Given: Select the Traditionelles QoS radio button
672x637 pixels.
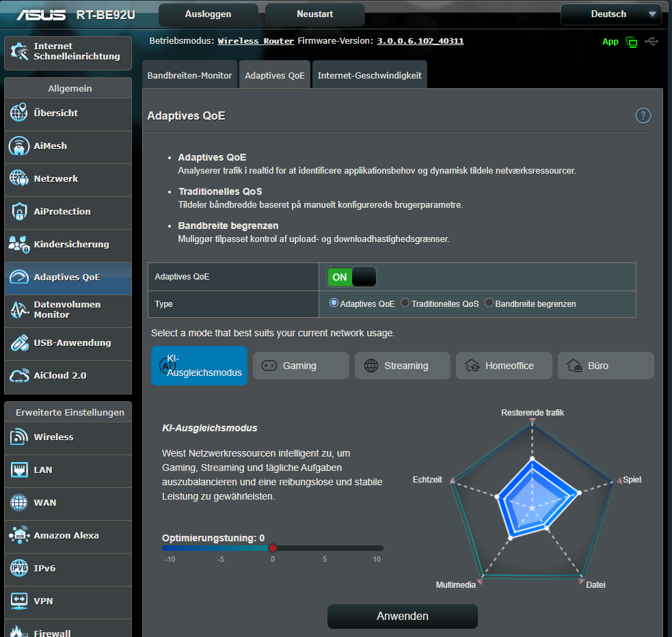Looking at the screenshot, I should [x=405, y=303].
